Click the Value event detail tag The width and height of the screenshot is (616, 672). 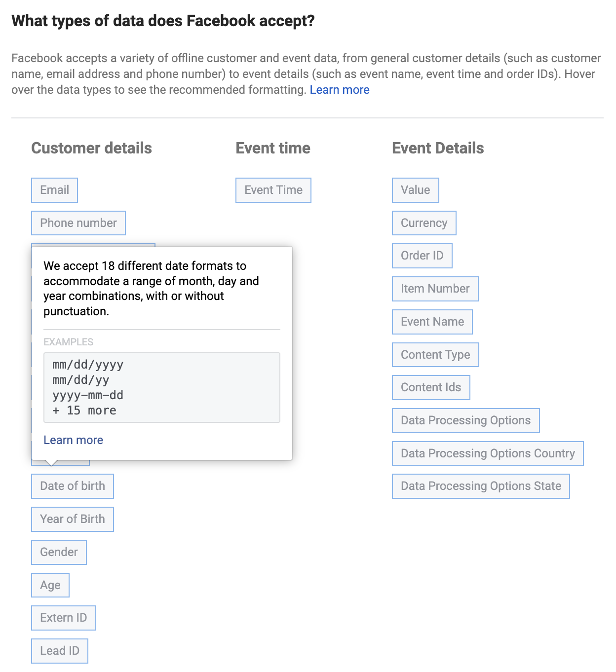(416, 190)
